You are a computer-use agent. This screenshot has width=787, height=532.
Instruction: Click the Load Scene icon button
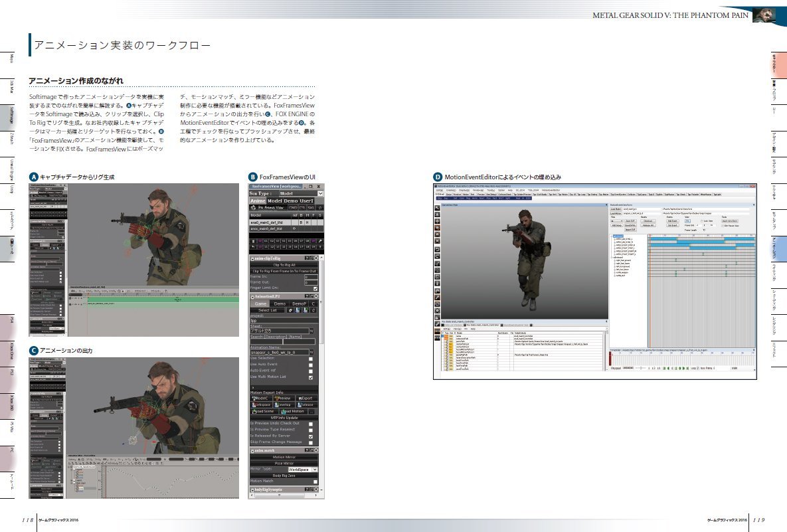262,411
